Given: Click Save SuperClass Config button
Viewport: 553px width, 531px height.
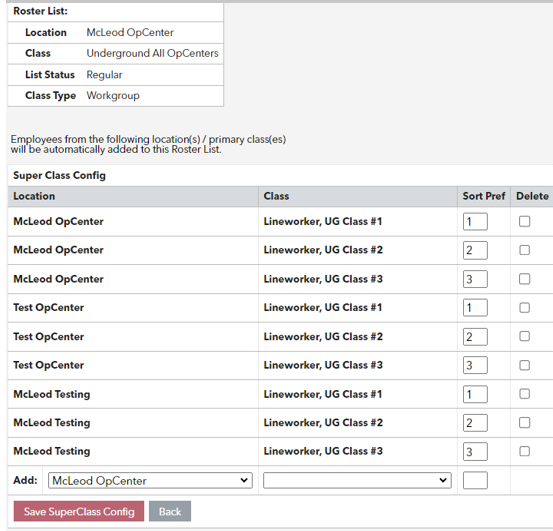Looking at the screenshot, I should pyautogui.click(x=79, y=511).
